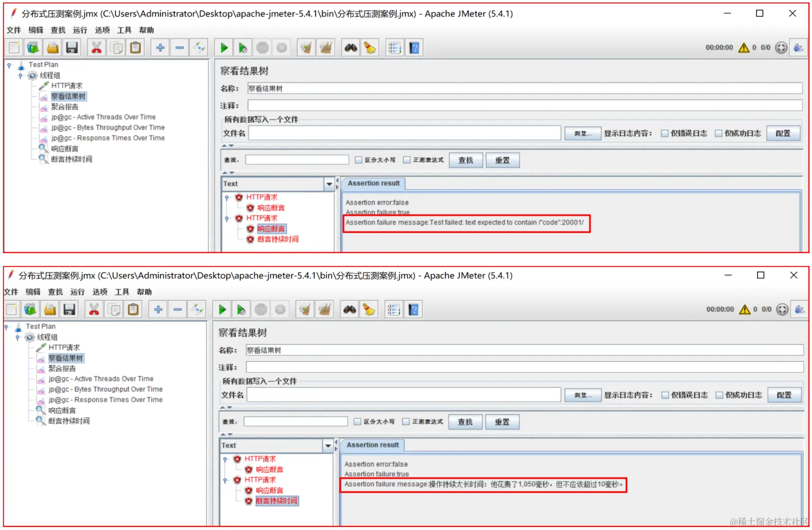
Task: Click the Paste clipboard icon in top window
Action: point(136,47)
